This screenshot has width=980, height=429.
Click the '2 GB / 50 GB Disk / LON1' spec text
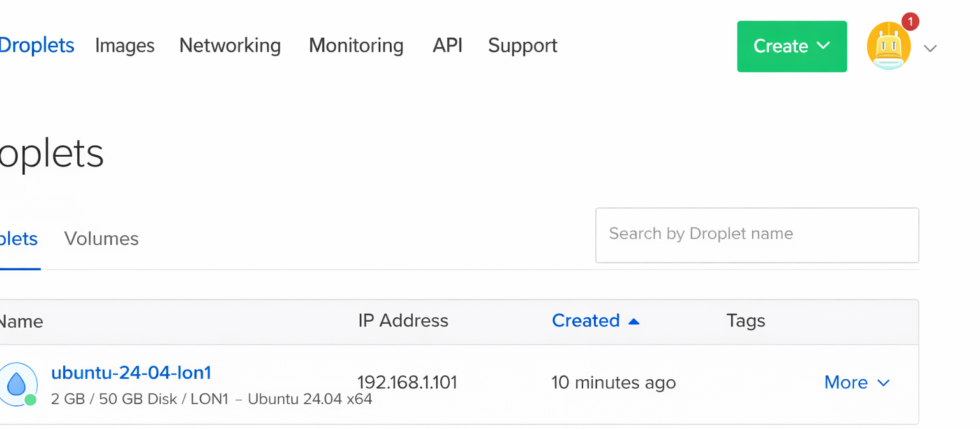click(139, 400)
